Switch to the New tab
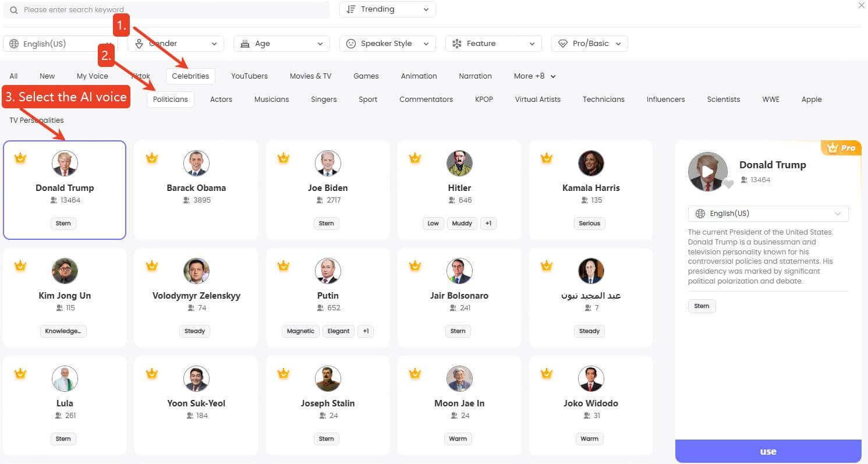 coord(47,76)
